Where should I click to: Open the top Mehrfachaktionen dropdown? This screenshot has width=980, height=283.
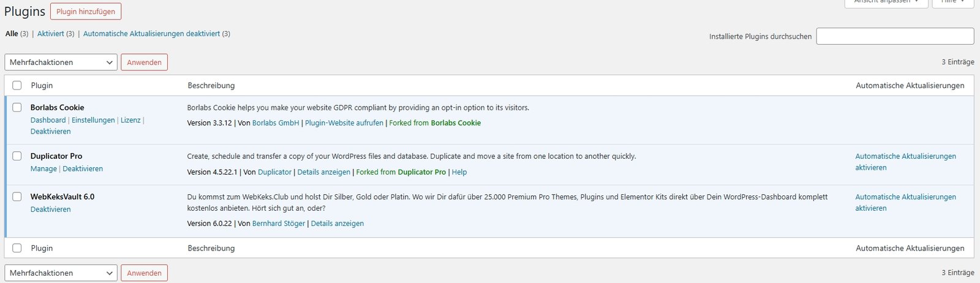[x=61, y=62]
